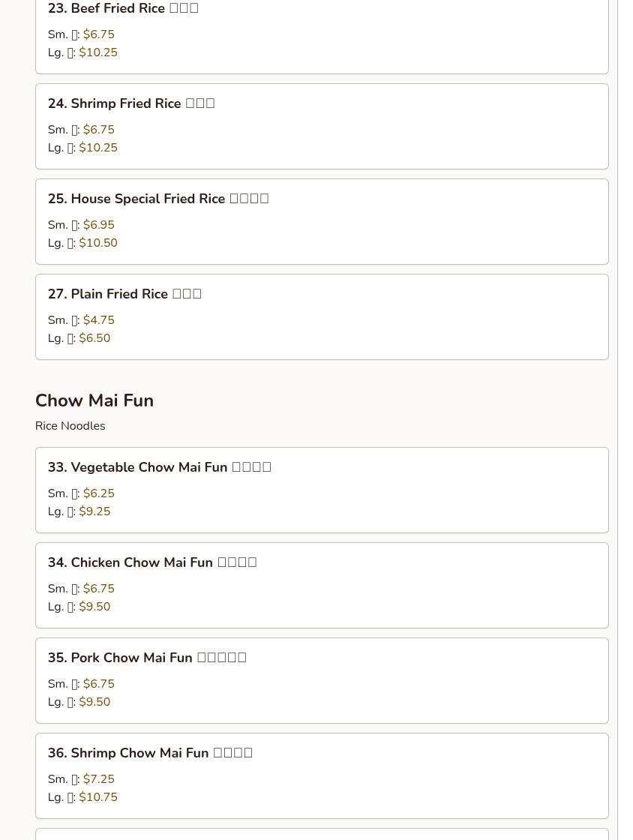Click the small $6.75 price of Shrimp Fried Rice

(x=99, y=130)
